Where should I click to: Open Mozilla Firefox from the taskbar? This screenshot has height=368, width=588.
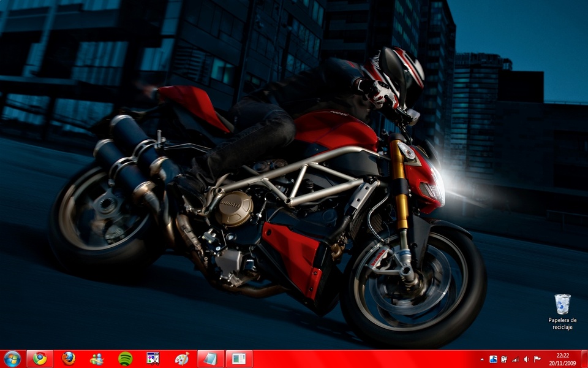[x=69, y=359]
